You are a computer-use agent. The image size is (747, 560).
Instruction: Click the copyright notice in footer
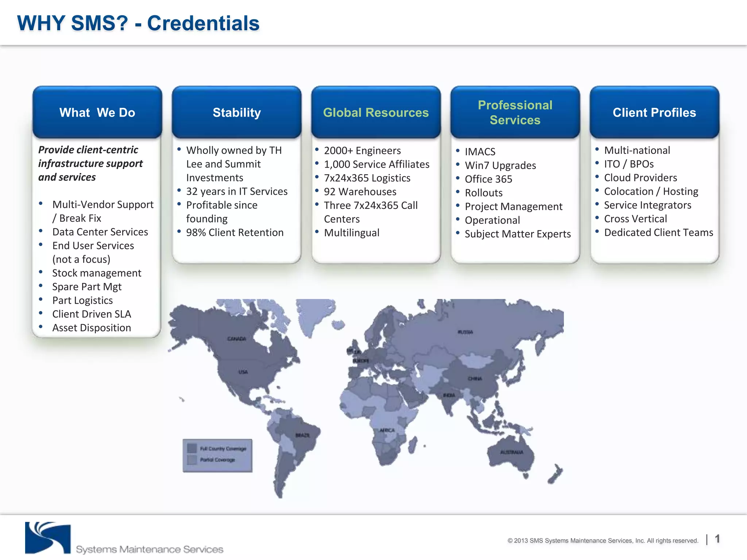click(603, 541)
